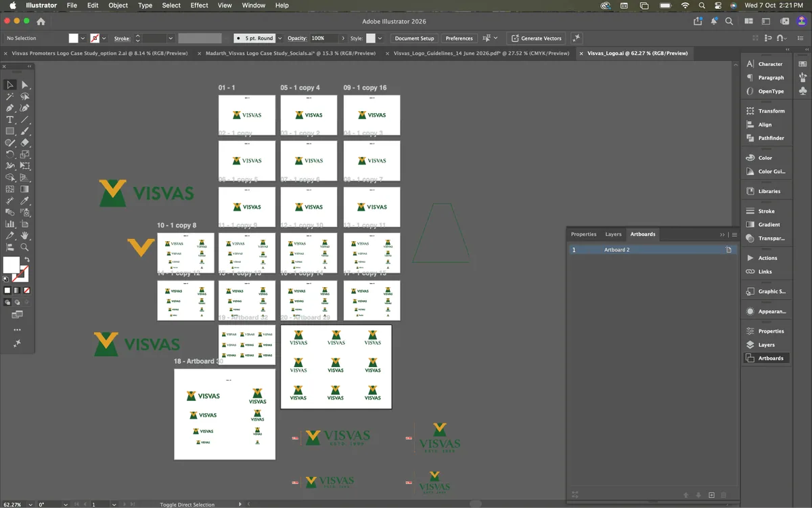Open the Edit Toolbar three-dots button
The width and height of the screenshot is (812, 508).
(17, 330)
